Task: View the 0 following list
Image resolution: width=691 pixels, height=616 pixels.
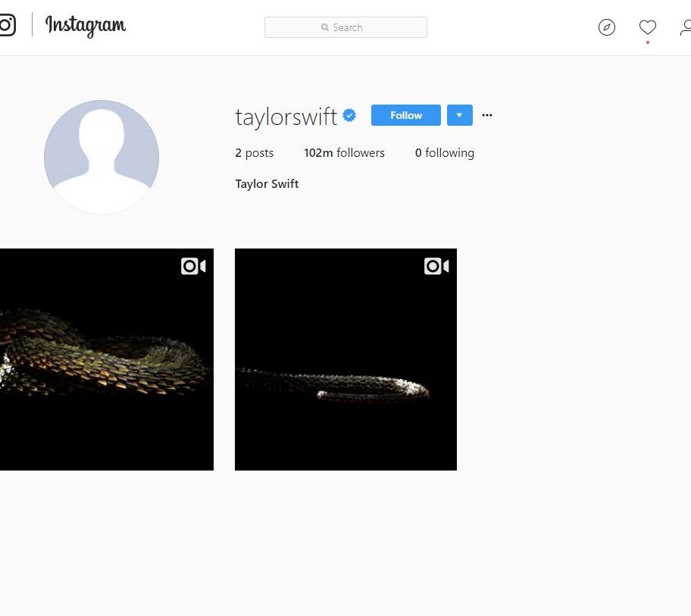Action: 445,153
